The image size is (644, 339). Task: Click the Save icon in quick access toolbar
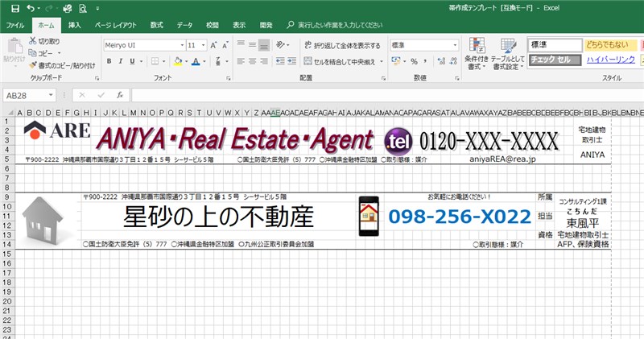tap(14, 7)
